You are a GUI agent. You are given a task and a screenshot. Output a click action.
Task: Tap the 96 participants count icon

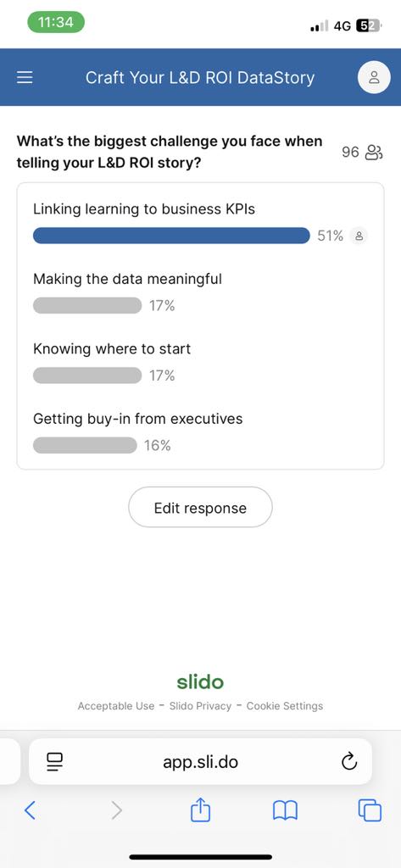point(374,153)
